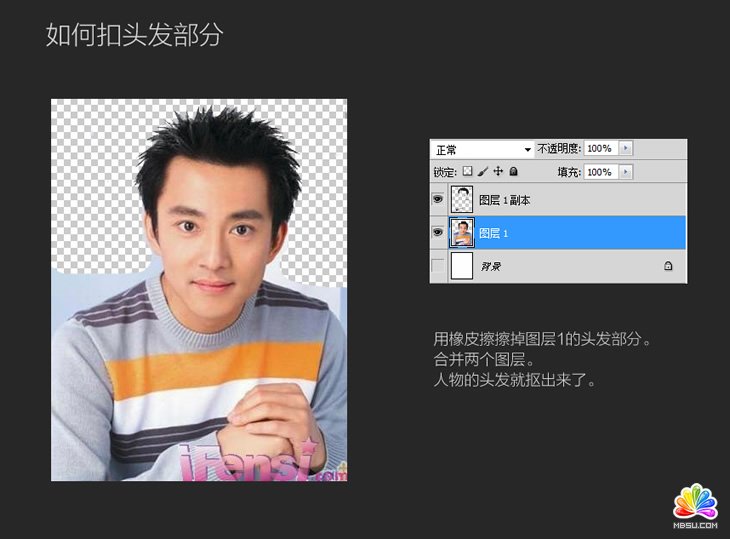Click the 图层 1 副本 layer thumbnail
The image size is (730, 539).
(x=463, y=200)
